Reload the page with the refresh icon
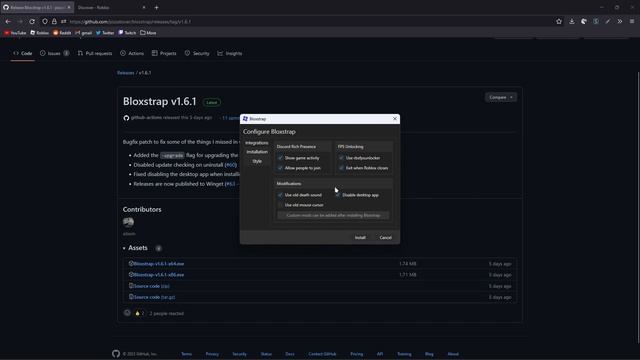Image resolution: width=640 pixels, height=360 pixels. click(x=32, y=21)
